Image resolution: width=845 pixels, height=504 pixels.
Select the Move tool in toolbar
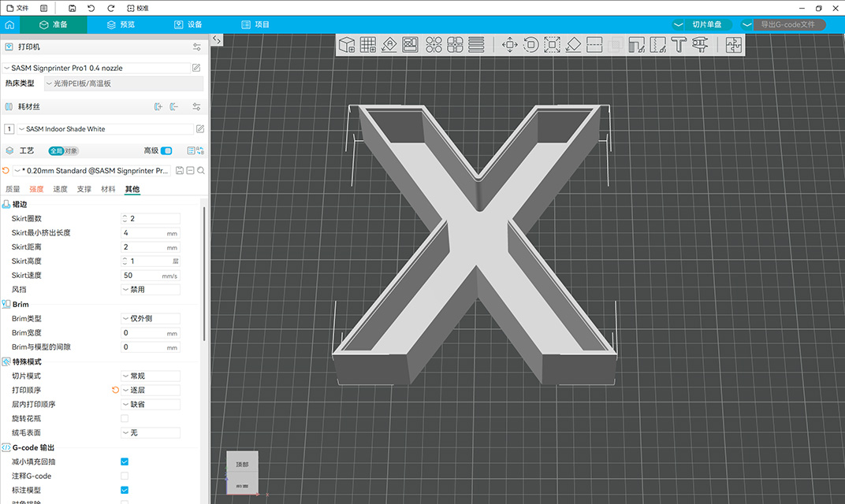point(509,45)
